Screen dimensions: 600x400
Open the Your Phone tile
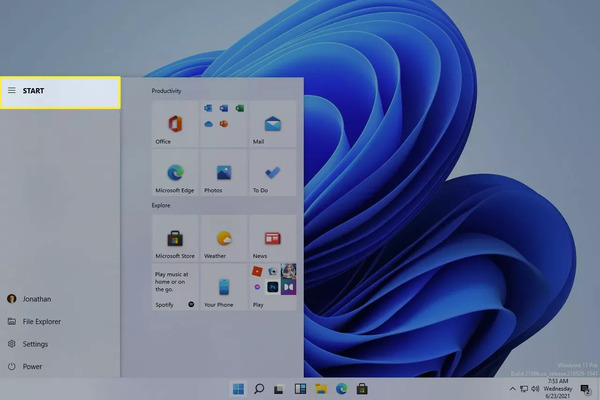224,287
